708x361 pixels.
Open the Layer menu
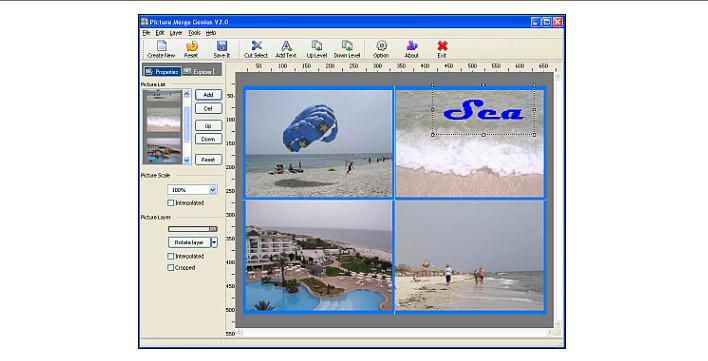click(x=176, y=32)
